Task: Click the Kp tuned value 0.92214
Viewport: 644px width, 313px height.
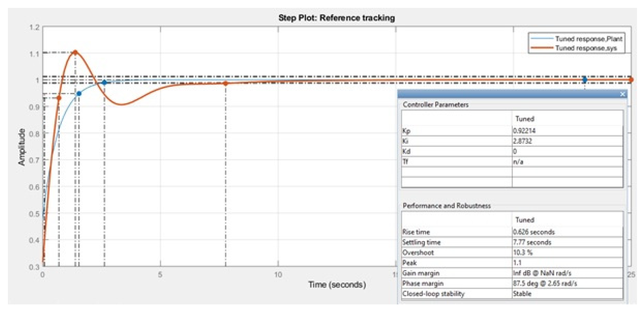Action: [x=524, y=131]
